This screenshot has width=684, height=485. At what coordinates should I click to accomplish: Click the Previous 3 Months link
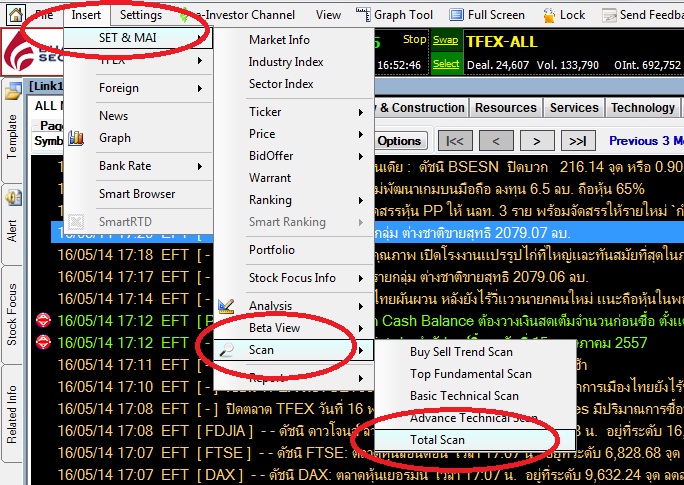pyautogui.click(x=646, y=141)
